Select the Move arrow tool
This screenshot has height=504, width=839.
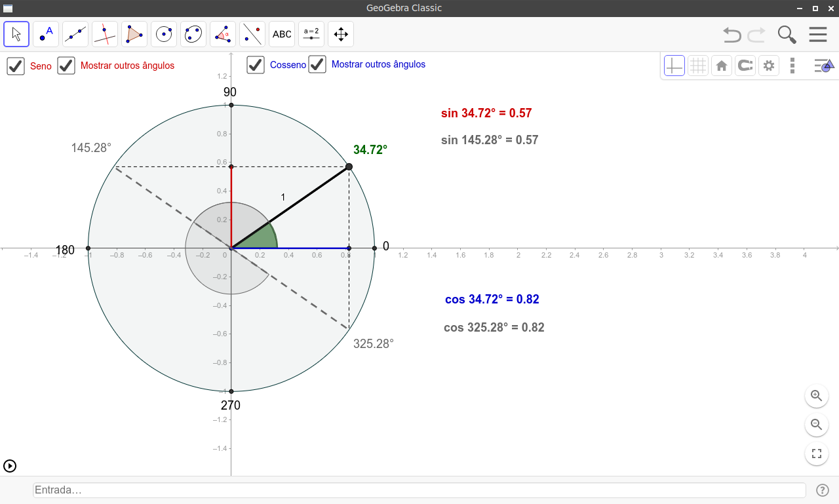(16, 34)
